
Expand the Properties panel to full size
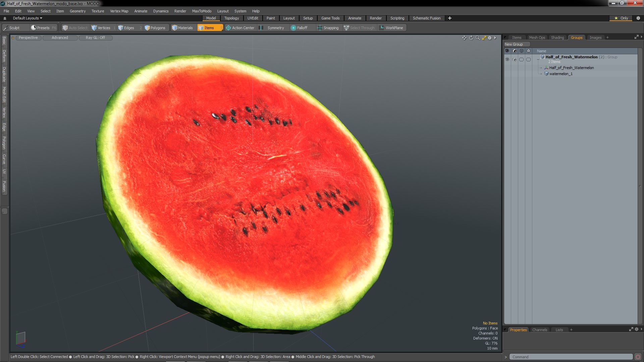coord(631,329)
